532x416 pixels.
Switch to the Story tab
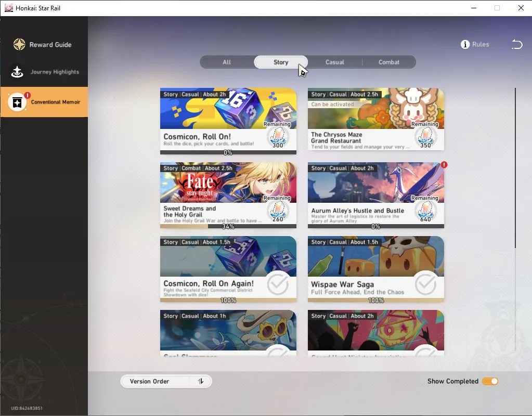click(x=281, y=62)
